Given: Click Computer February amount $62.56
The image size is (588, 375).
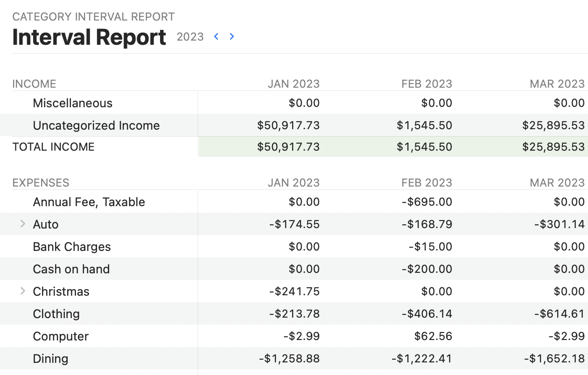Looking at the screenshot, I should pos(433,336).
